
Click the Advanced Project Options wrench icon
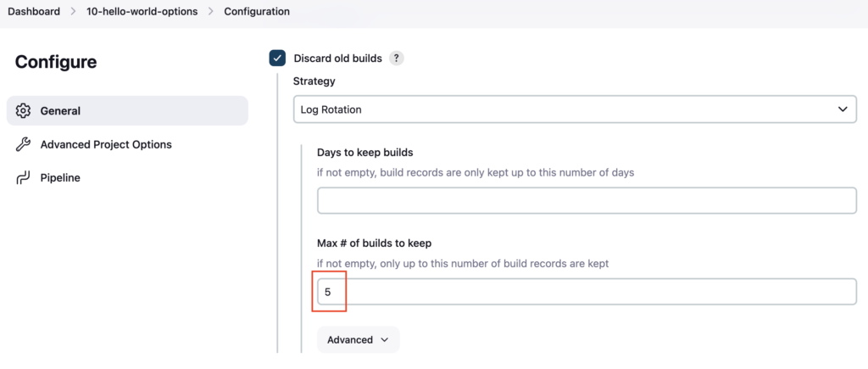pyautogui.click(x=23, y=144)
